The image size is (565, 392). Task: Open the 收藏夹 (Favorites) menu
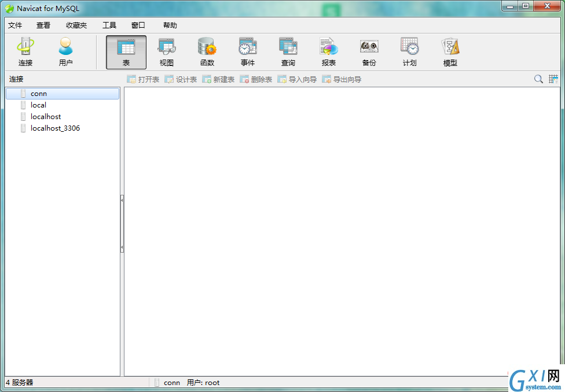(x=76, y=25)
